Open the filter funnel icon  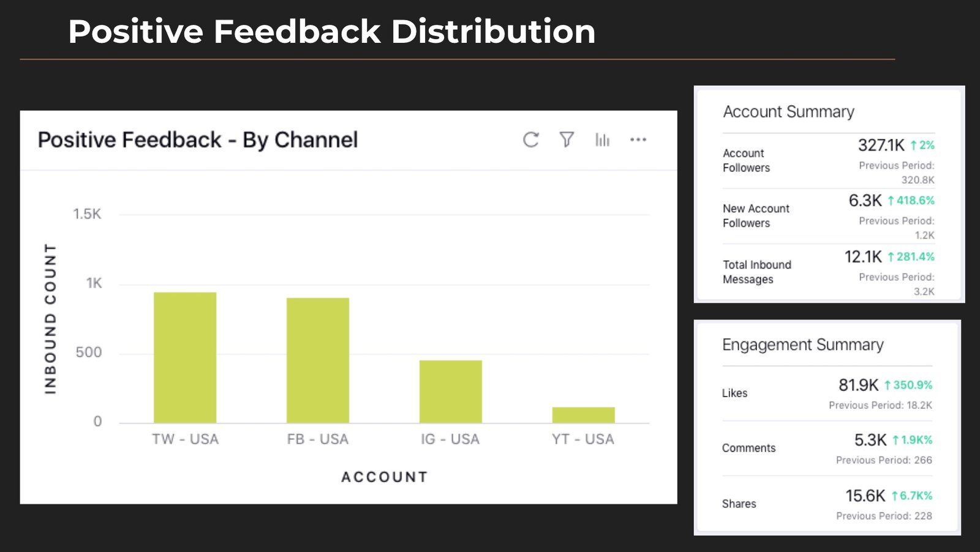click(567, 140)
